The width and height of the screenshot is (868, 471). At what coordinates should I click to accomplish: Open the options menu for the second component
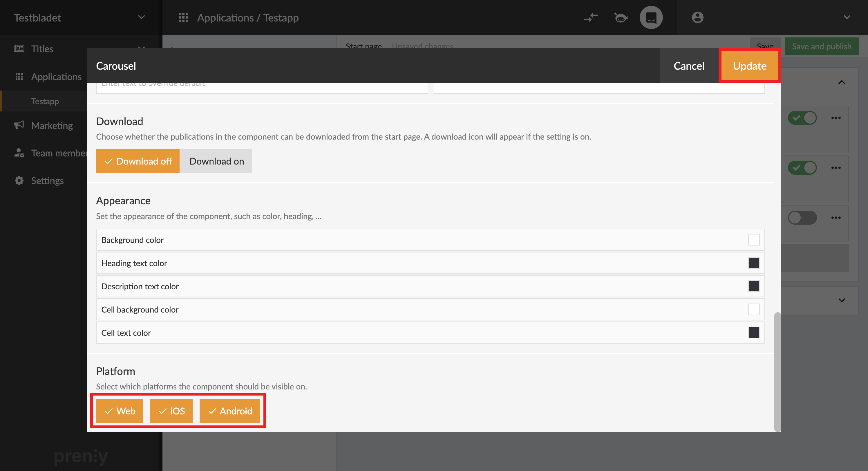pos(837,167)
